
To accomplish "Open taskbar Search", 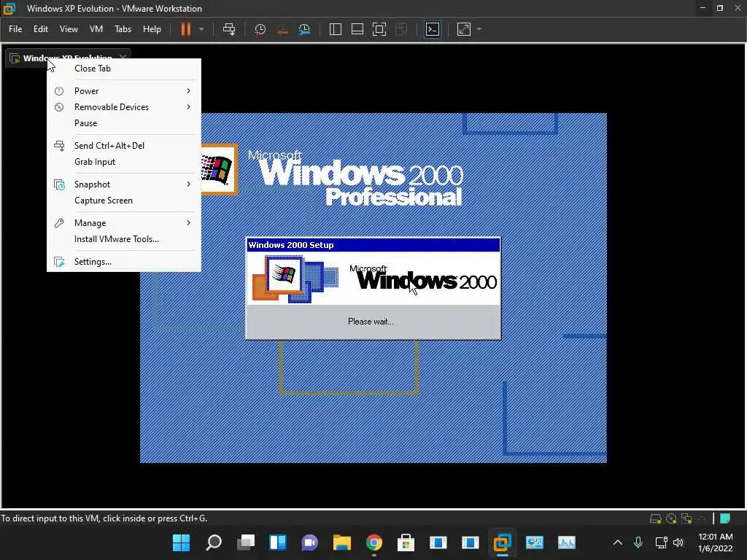I will tap(214, 542).
